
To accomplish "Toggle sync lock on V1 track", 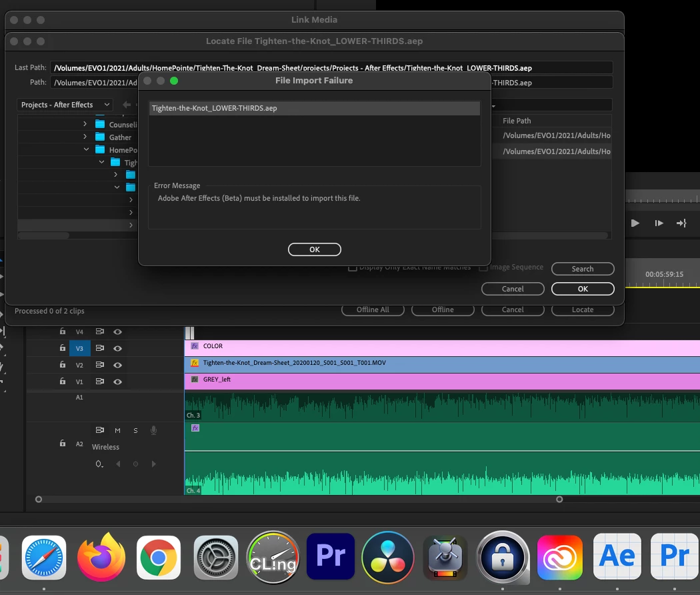I will pos(99,381).
